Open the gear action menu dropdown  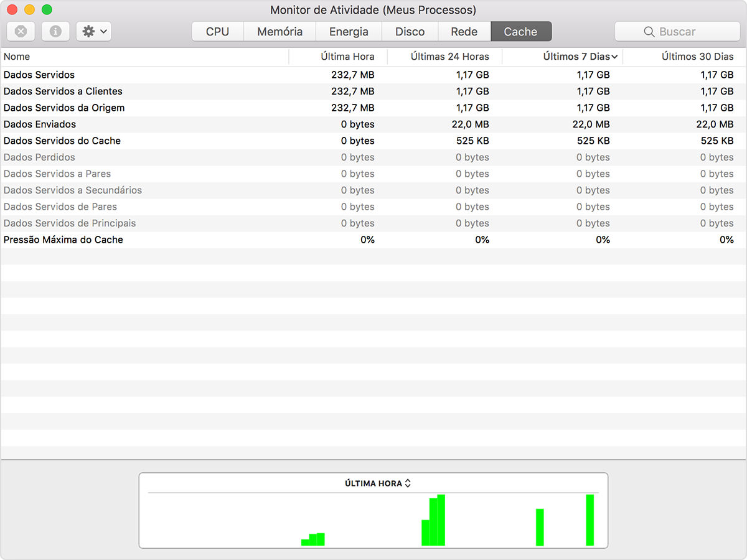pos(94,31)
